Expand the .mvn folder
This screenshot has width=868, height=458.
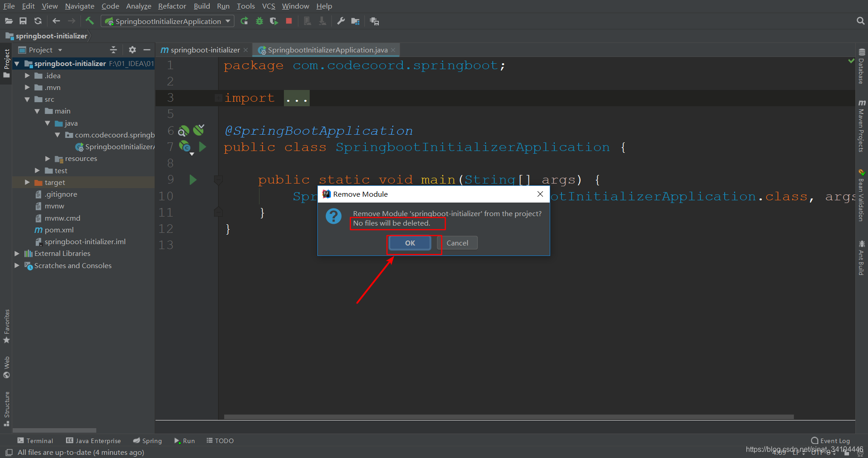(x=27, y=87)
